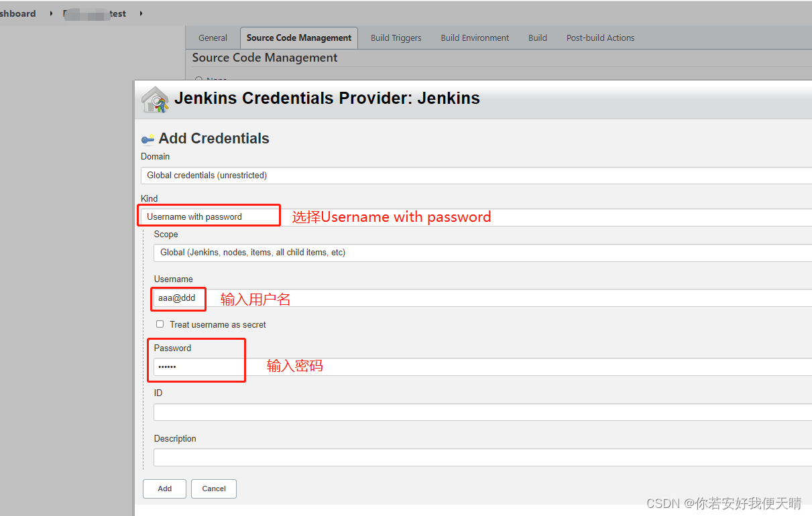The image size is (812, 516).
Task: Expand the breadcrumb arrow after Dashboard
Action: coord(51,13)
